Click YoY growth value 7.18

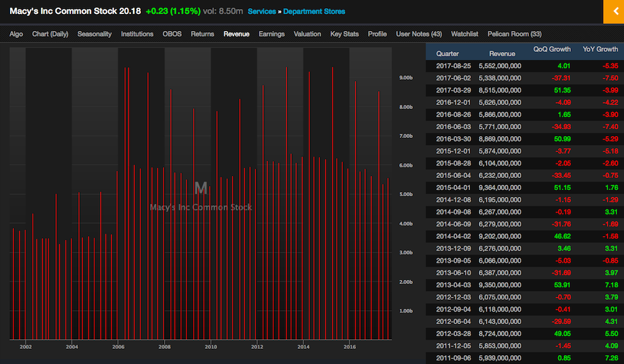coord(611,285)
